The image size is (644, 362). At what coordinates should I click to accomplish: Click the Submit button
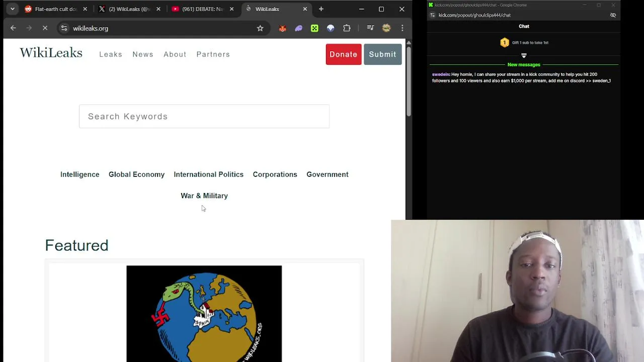pyautogui.click(x=382, y=54)
